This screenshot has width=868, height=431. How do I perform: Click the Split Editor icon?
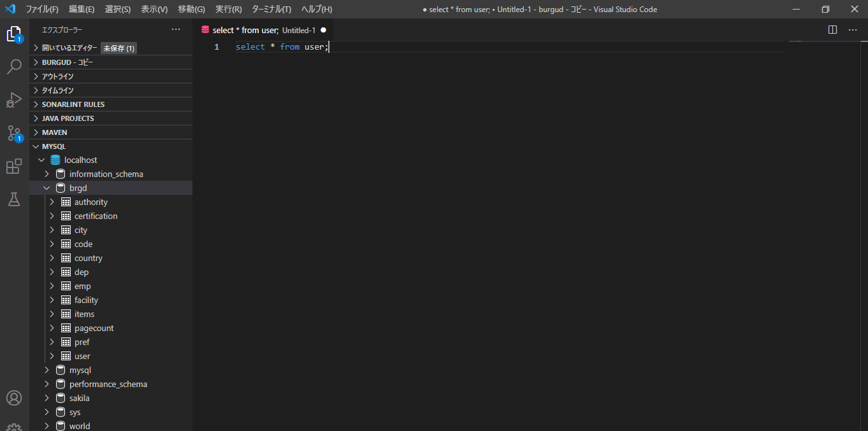pos(832,30)
